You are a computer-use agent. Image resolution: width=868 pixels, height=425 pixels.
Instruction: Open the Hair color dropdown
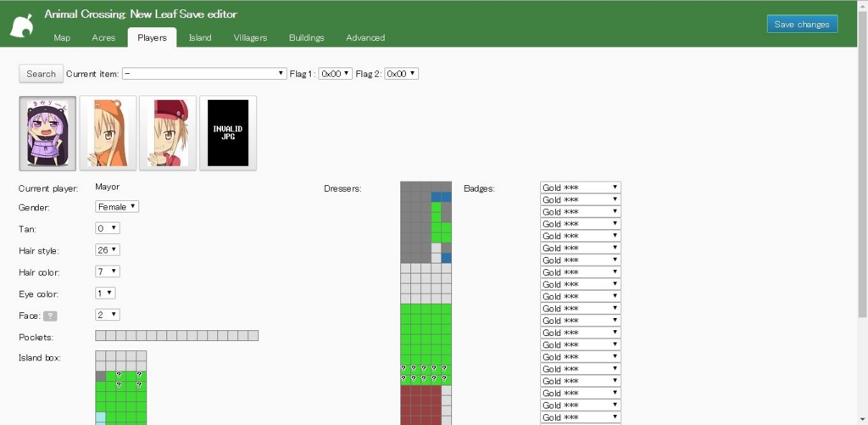click(x=108, y=271)
